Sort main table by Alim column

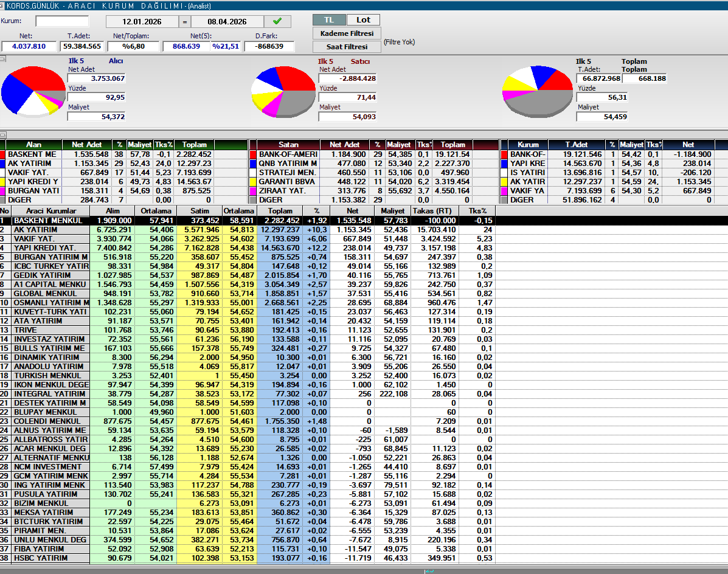(113, 211)
